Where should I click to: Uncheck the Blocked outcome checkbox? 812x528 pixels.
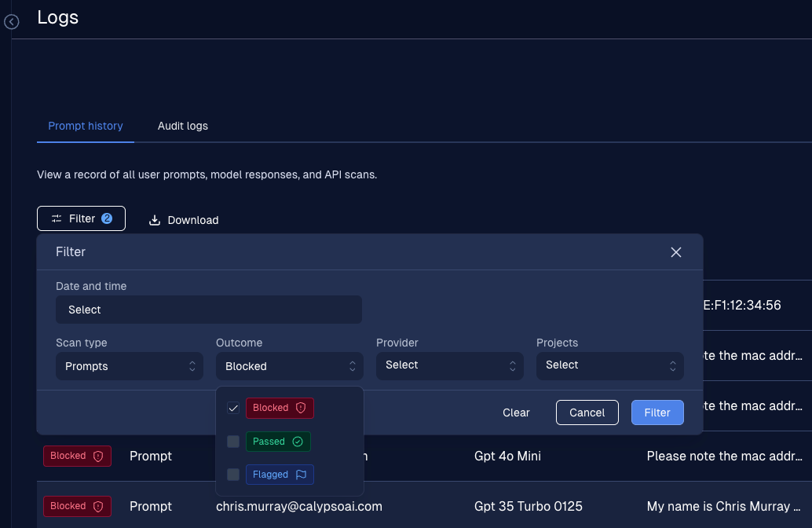233,408
